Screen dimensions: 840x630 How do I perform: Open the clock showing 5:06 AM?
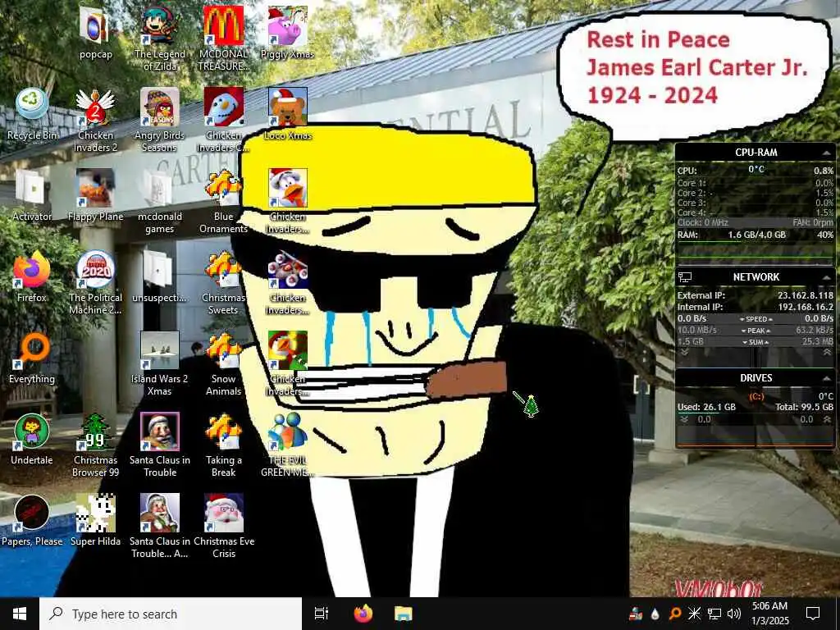[x=770, y=614]
